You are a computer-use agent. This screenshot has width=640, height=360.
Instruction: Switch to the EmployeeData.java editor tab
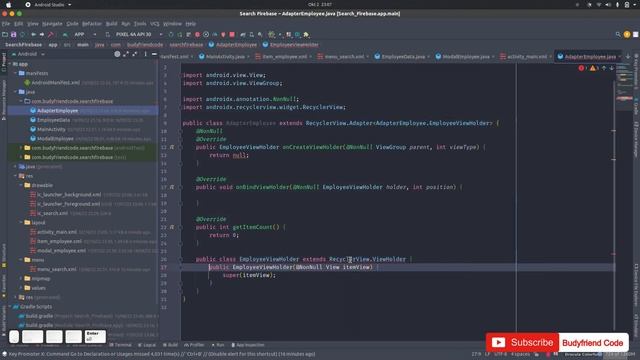pyautogui.click(x=401, y=56)
